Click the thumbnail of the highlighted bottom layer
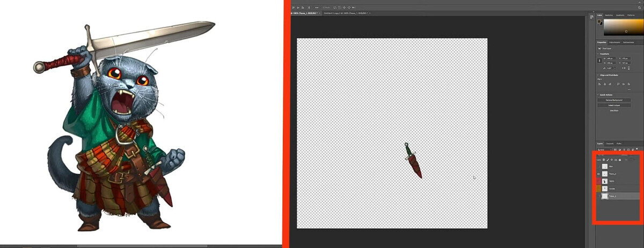This screenshot has height=248, width=644. pyautogui.click(x=604, y=196)
